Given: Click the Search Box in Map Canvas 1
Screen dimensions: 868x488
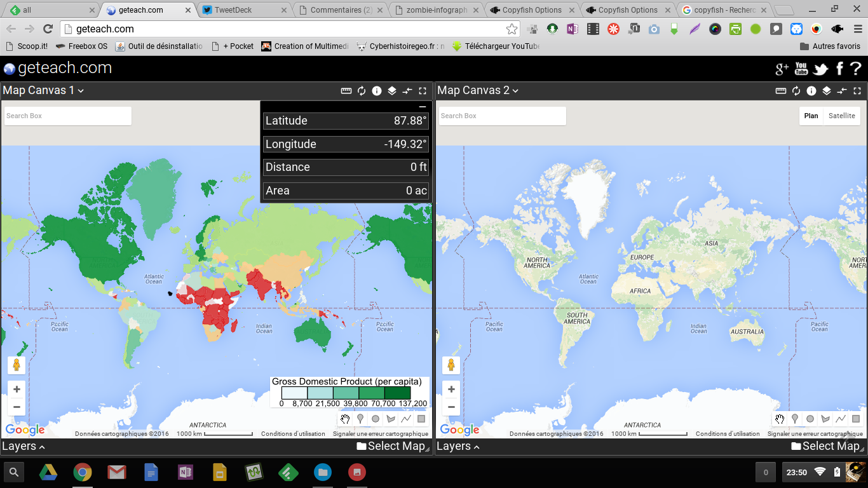Looking at the screenshot, I should tap(68, 116).
